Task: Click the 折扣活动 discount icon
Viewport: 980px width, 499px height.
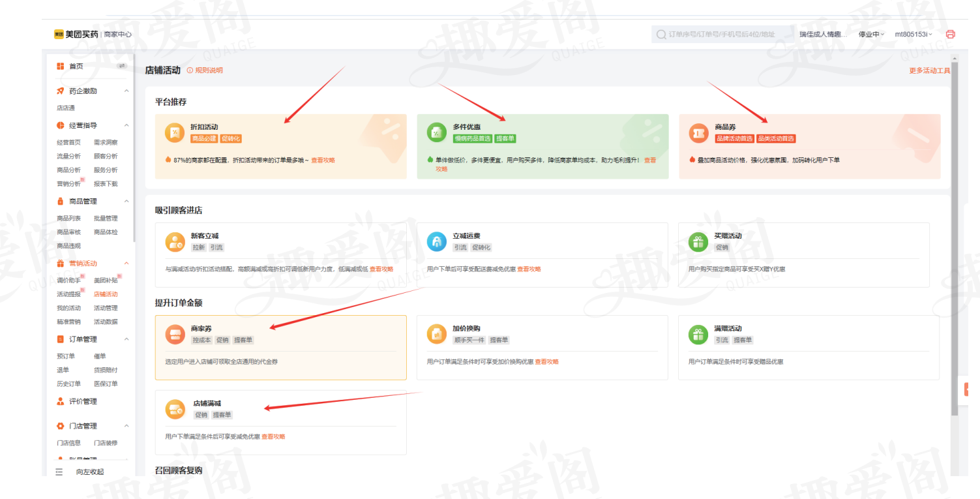Action: click(175, 132)
